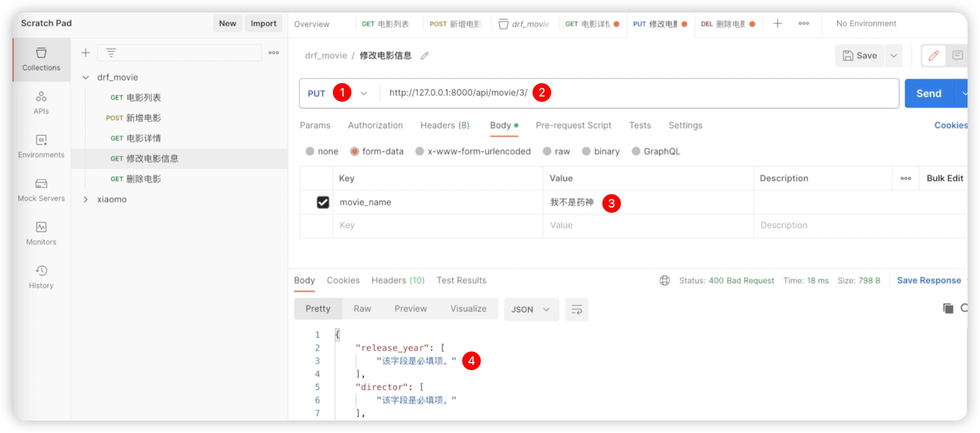Switch response view to Raw
This screenshot has height=433, width=980.
pyautogui.click(x=362, y=308)
